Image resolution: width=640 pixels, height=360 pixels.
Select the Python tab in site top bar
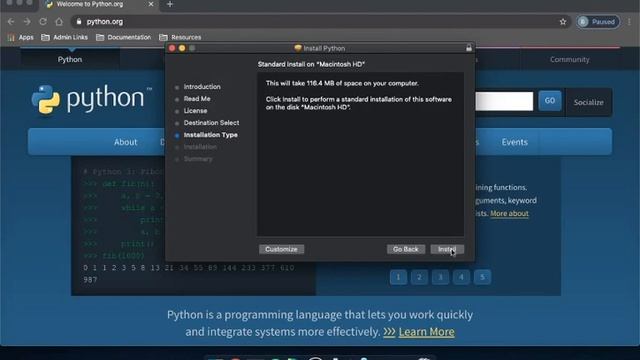(70, 59)
